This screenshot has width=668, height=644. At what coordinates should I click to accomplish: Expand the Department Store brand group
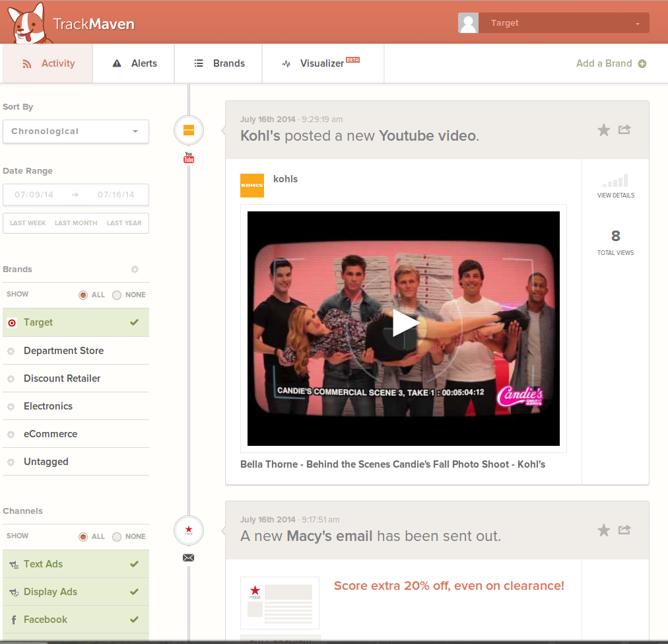pyautogui.click(x=76, y=350)
